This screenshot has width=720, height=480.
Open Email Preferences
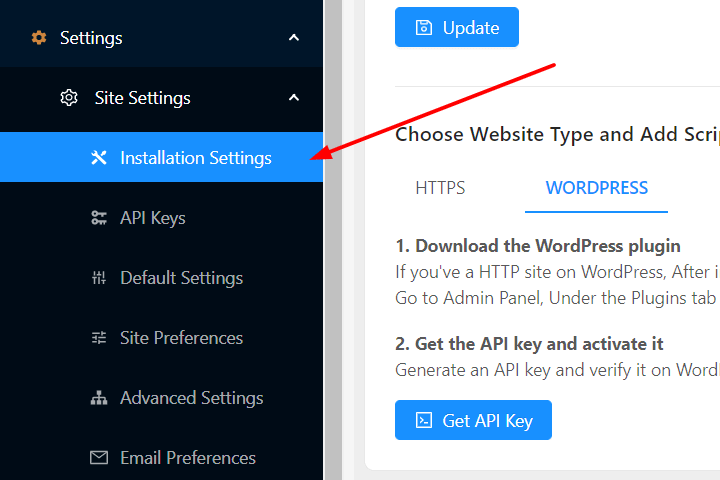162,457
